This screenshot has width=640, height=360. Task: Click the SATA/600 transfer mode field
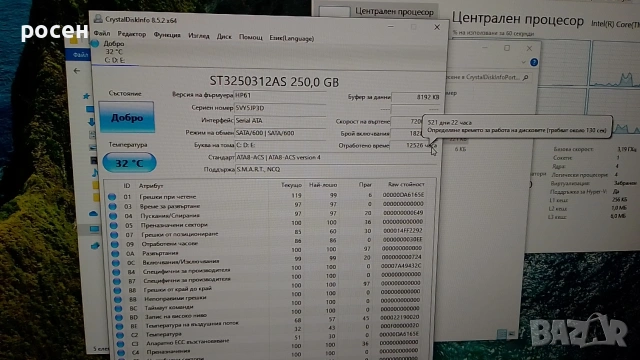coord(280,133)
